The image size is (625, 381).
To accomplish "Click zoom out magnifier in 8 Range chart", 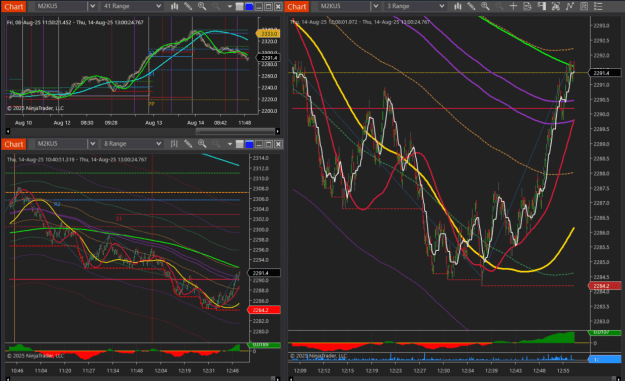I will click(x=216, y=144).
